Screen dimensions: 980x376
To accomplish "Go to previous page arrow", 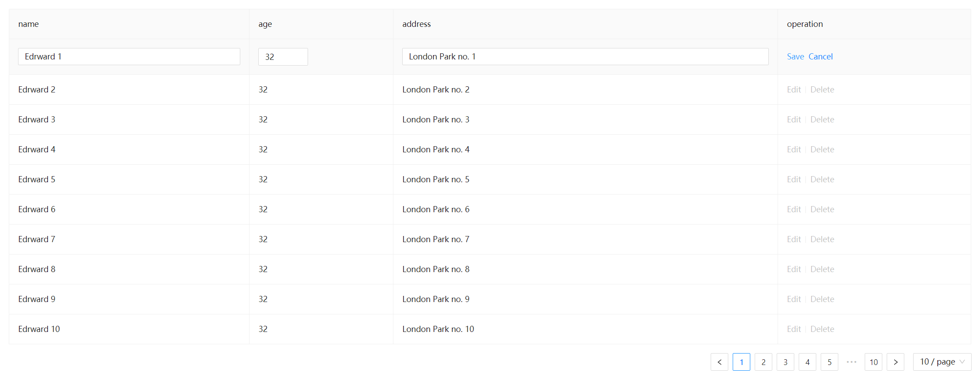I will coord(719,362).
